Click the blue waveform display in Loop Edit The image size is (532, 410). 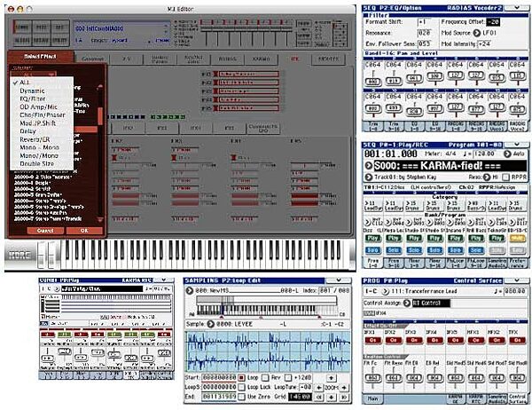coord(268,351)
